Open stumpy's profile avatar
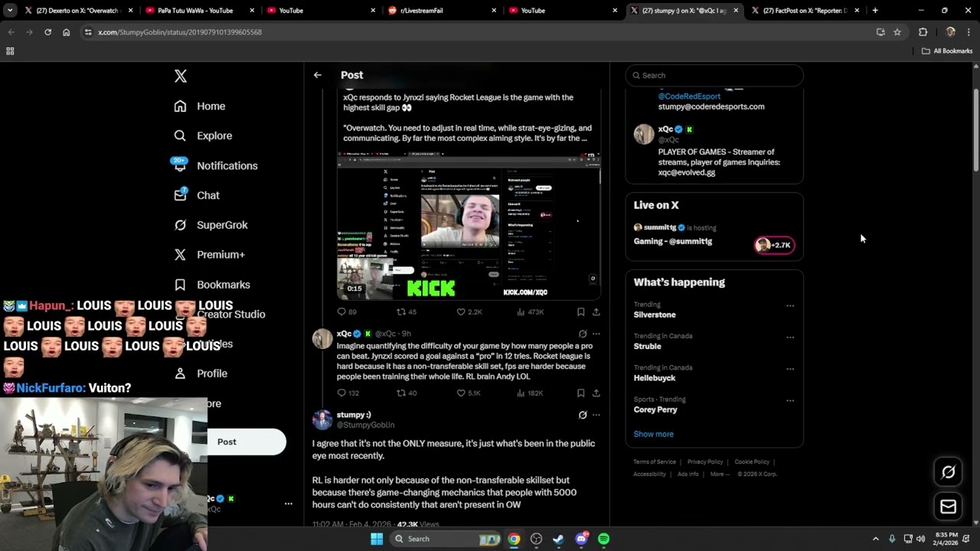Viewport: 980px width, 551px height. [322, 419]
